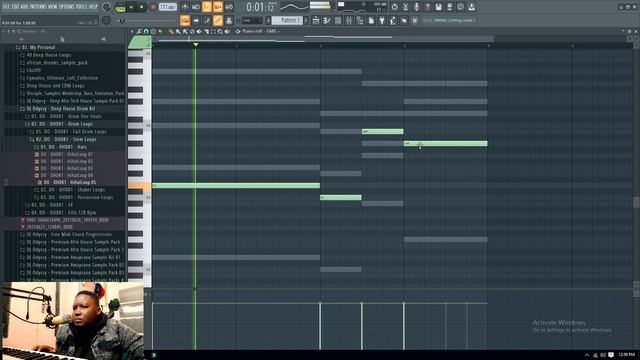
Task: Click the circular arrow icon in top toolbar
Action: pos(394,7)
